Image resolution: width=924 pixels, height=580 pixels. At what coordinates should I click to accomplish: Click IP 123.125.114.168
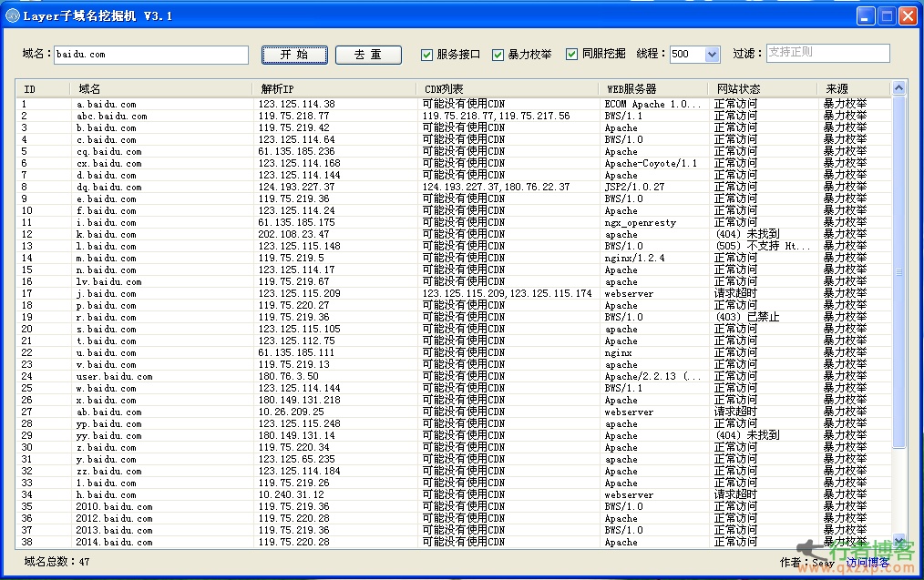[299, 163]
